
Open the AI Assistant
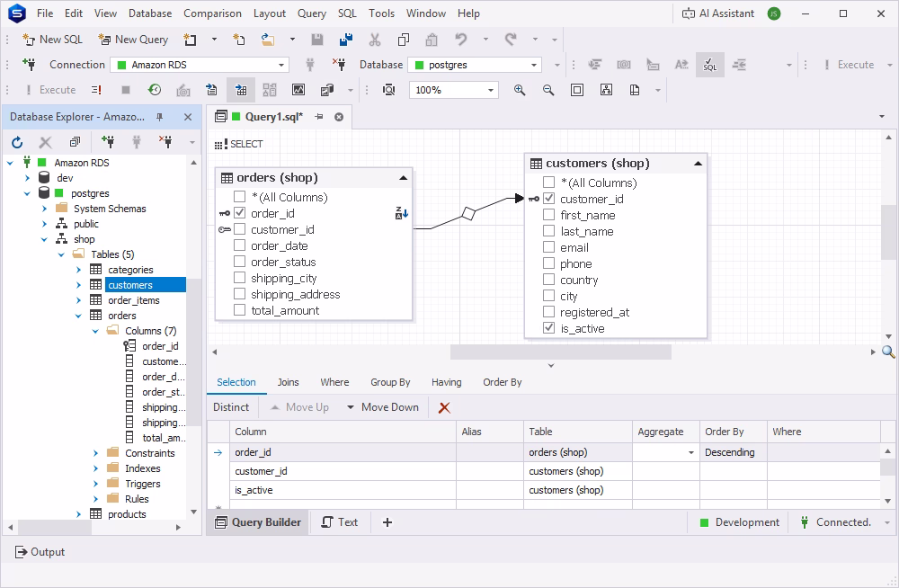pos(717,13)
